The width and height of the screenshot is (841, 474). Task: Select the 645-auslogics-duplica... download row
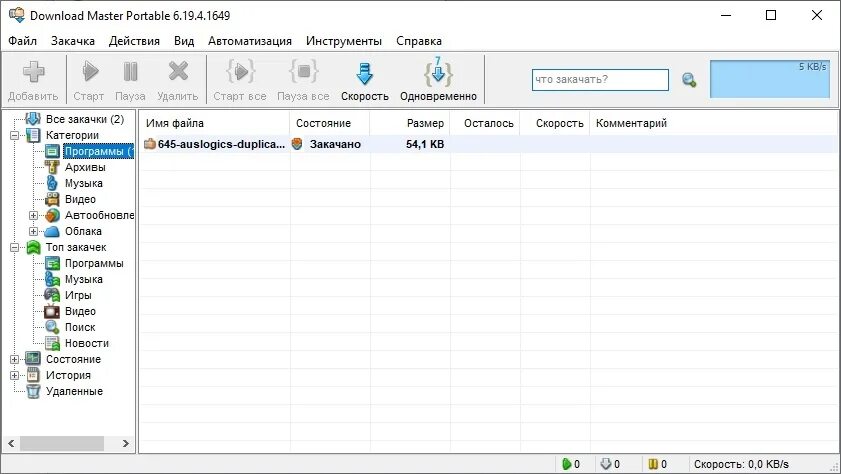(488, 144)
